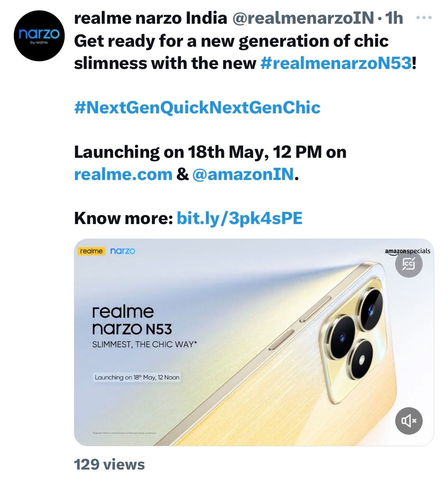
Task: Click the 'Get ready for a new generation' tweet text
Action: pos(231,41)
